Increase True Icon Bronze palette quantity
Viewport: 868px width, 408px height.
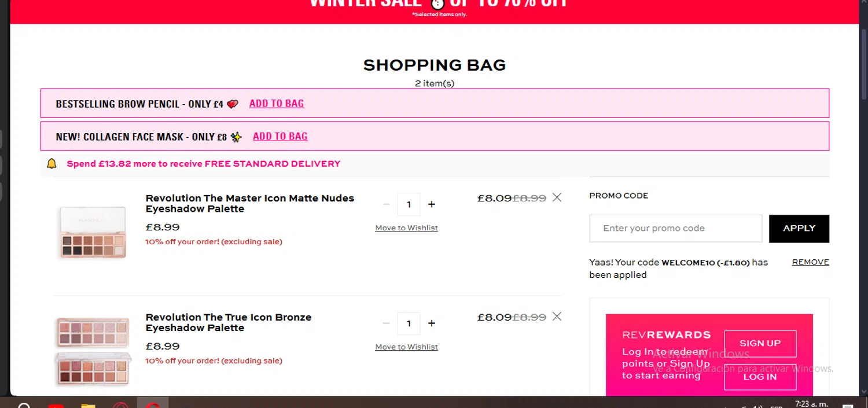point(432,324)
